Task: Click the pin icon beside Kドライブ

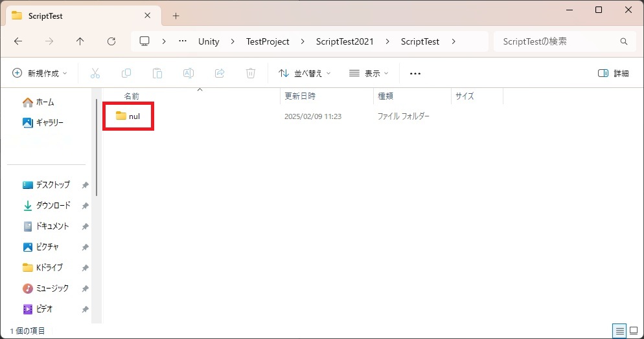Action: tap(85, 268)
